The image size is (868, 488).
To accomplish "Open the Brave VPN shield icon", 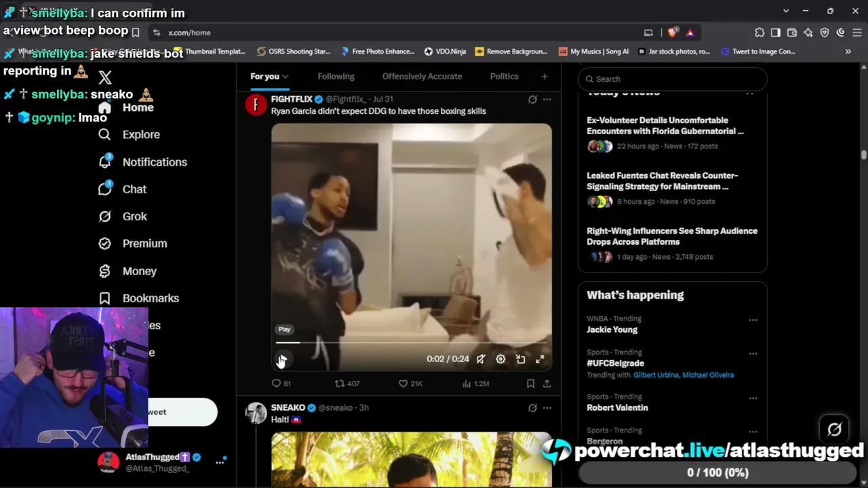I will click(825, 33).
